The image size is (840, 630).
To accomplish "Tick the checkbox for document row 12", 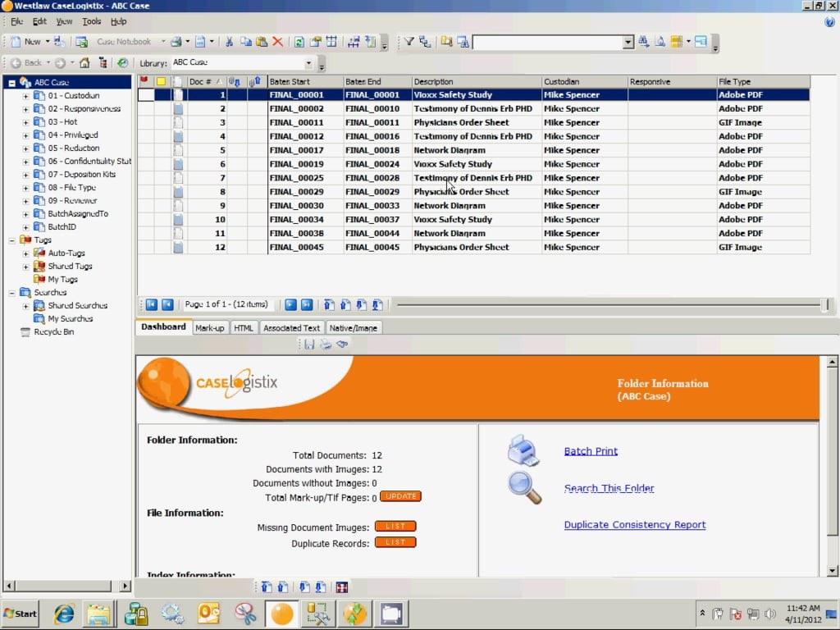I will [x=145, y=248].
